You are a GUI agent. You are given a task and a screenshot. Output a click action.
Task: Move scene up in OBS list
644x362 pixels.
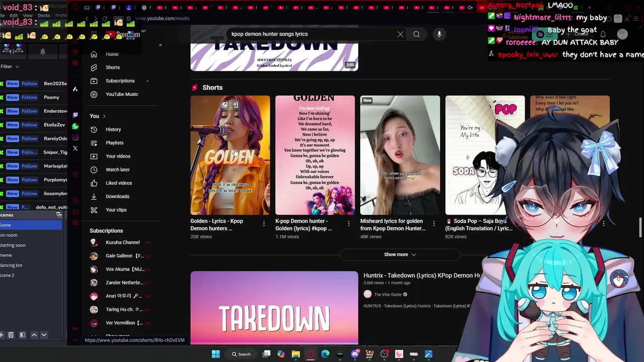34,335
